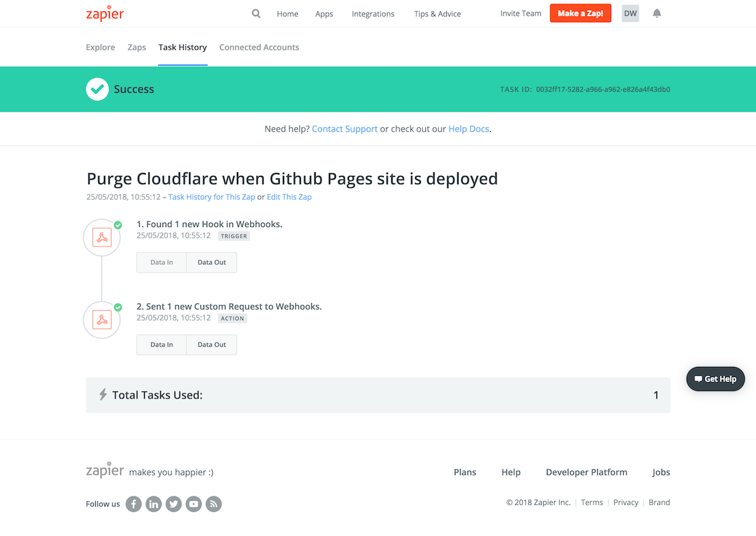Click the green Success checkmark icon
Image resolution: width=756 pixels, height=536 pixels.
pos(97,89)
